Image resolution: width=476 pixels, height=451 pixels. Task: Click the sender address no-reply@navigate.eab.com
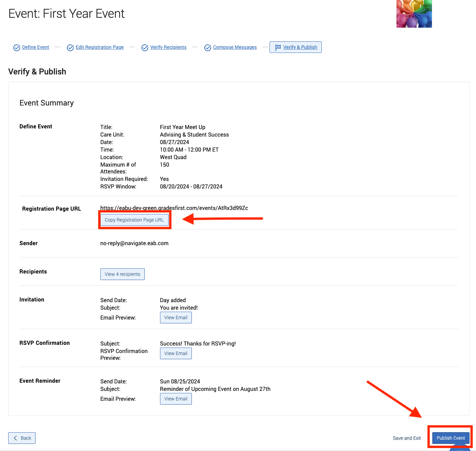pos(134,243)
